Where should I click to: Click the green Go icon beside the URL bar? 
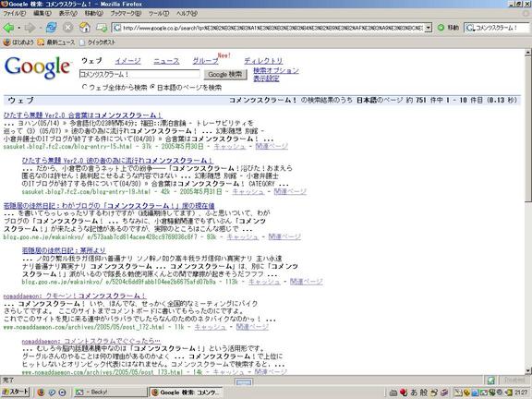point(441,28)
